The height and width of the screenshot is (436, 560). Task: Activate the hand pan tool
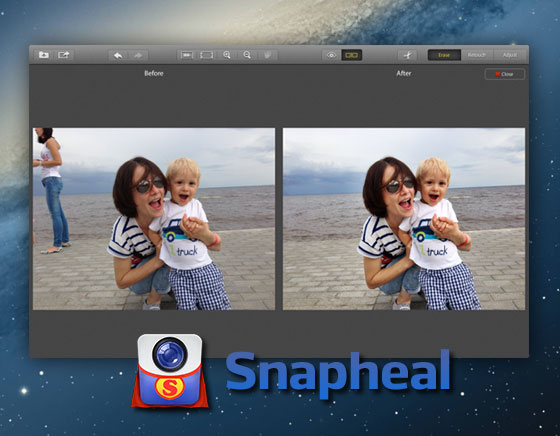[267, 55]
